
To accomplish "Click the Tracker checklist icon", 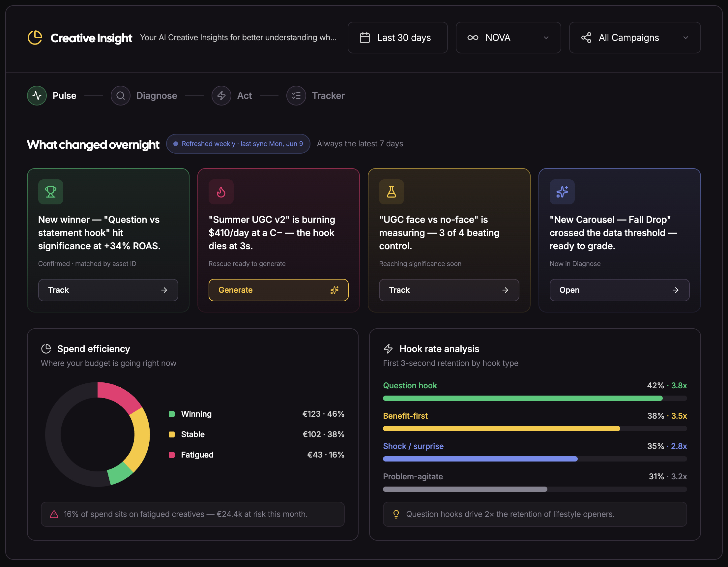I will [x=296, y=96].
